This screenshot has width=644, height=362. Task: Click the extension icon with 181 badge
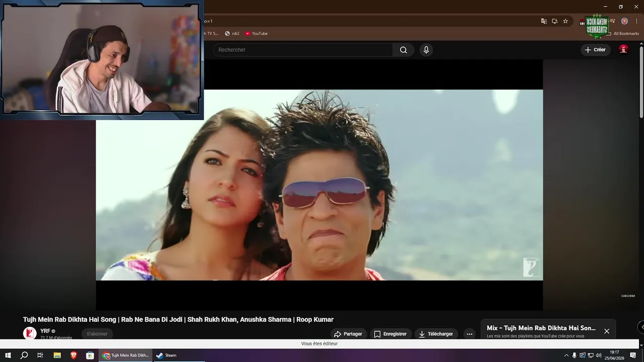click(x=583, y=22)
